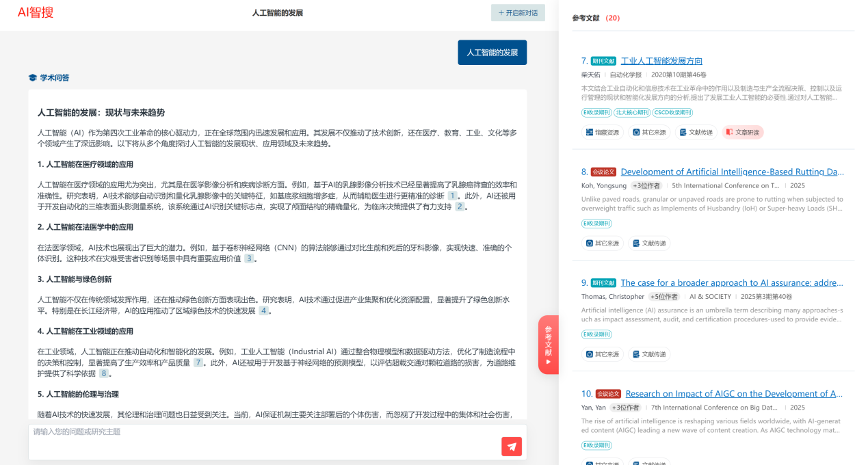868x465 pixels.
Task: Collapse the floating 参考文献 side panel
Action: [x=548, y=344]
